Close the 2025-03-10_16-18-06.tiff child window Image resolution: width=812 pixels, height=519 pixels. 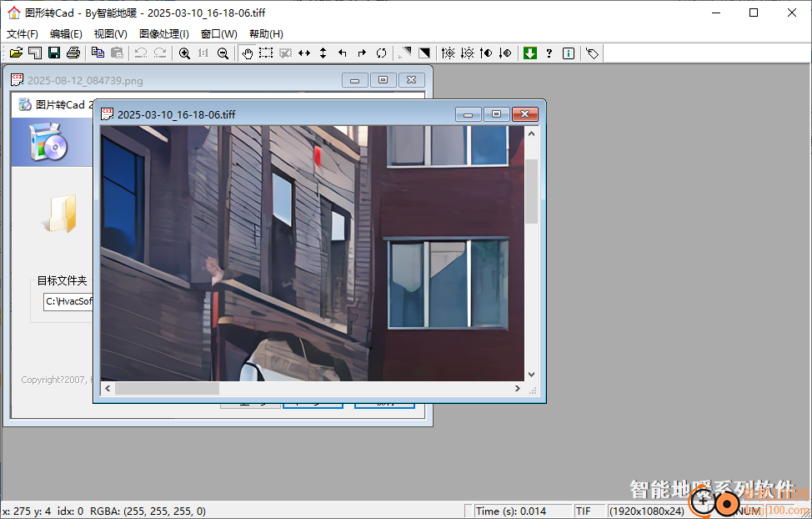tap(524, 114)
